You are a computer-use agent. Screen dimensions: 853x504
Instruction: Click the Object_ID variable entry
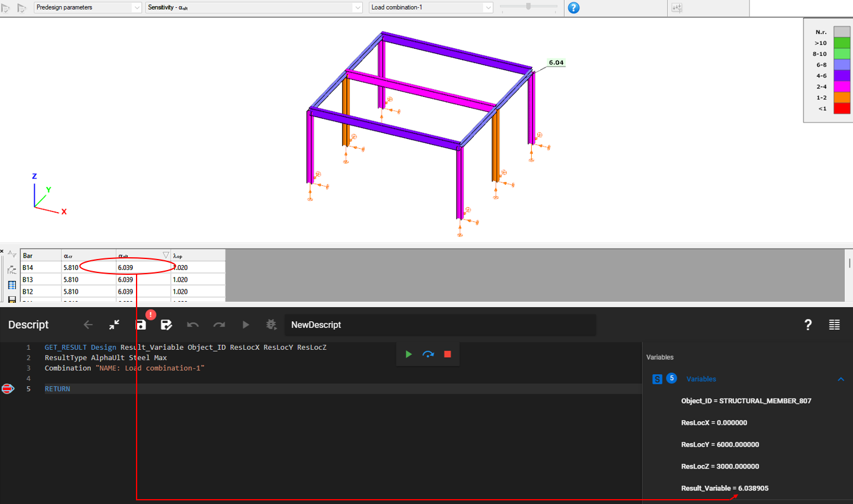tap(746, 401)
